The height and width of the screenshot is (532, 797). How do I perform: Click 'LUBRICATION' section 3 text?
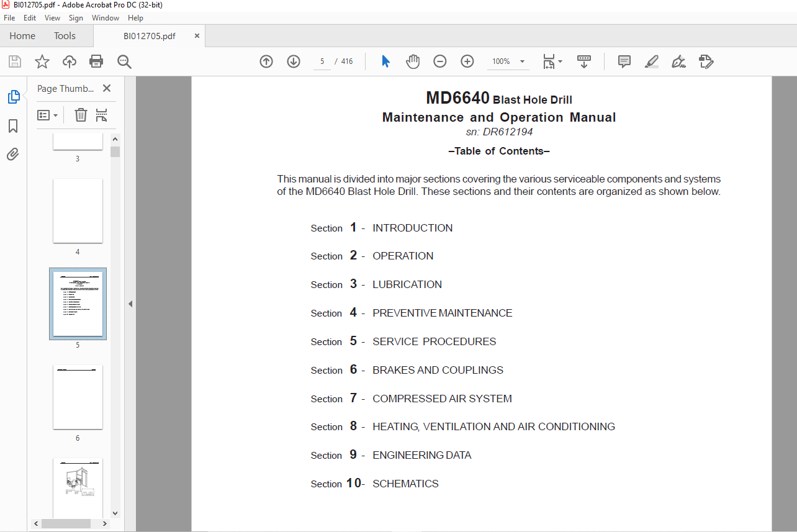pos(407,284)
